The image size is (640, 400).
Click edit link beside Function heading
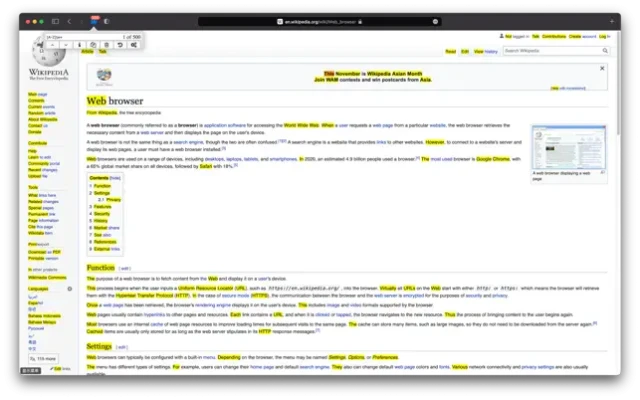click(125, 269)
